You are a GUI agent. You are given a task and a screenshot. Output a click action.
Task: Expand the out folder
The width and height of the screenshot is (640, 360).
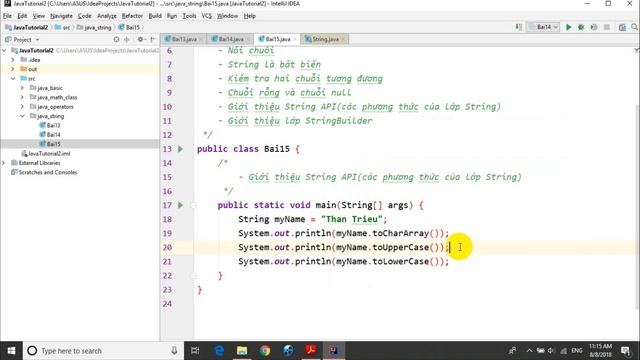point(13,69)
